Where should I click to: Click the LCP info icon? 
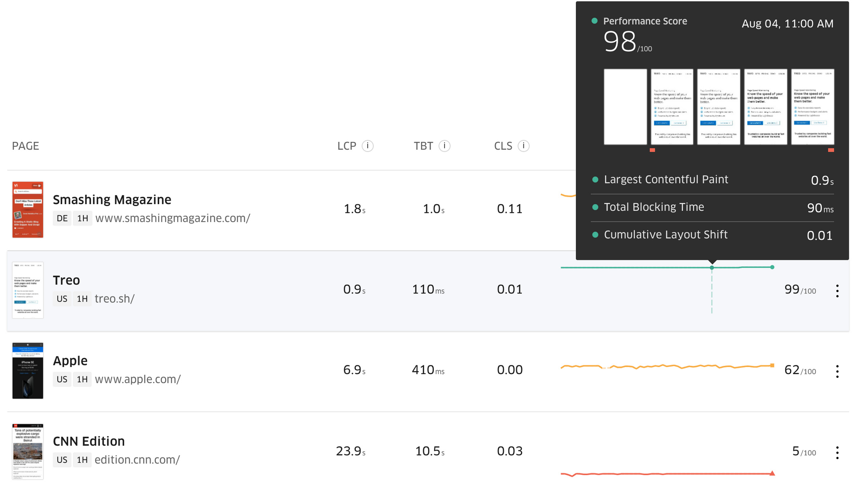point(367,146)
